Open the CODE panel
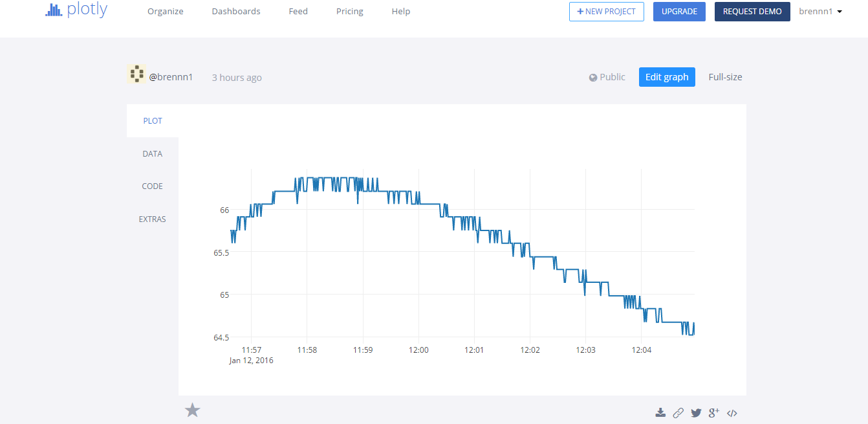This screenshot has width=868, height=424. click(152, 186)
